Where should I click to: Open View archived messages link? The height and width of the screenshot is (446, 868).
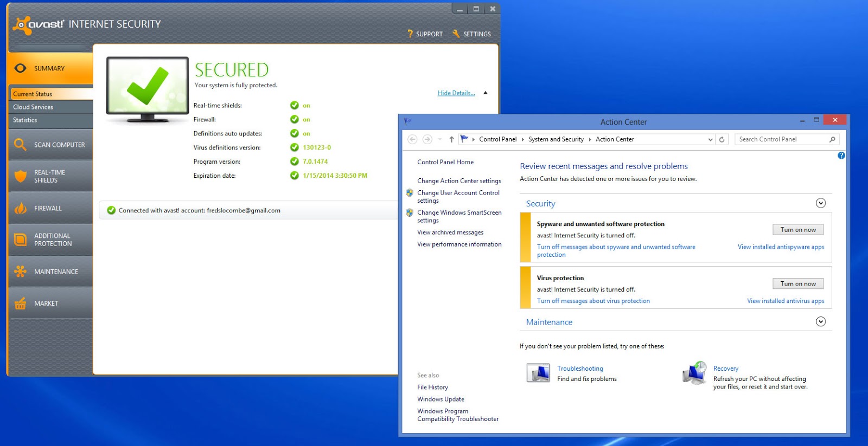pyautogui.click(x=450, y=232)
